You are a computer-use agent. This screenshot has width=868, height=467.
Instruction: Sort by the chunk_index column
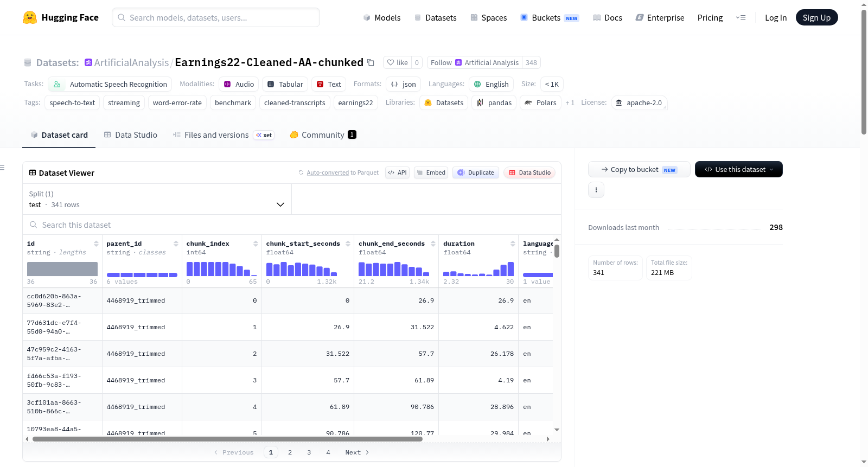coord(256,244)
